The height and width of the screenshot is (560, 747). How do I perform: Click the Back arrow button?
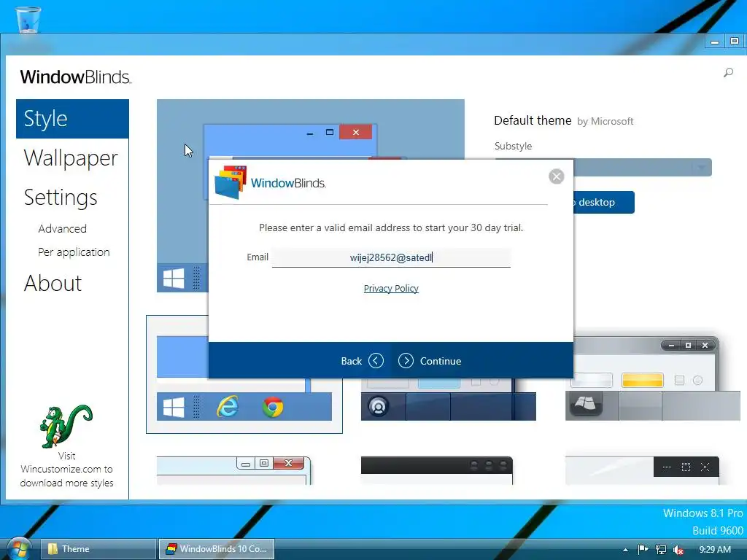click(x=376, y=361)
